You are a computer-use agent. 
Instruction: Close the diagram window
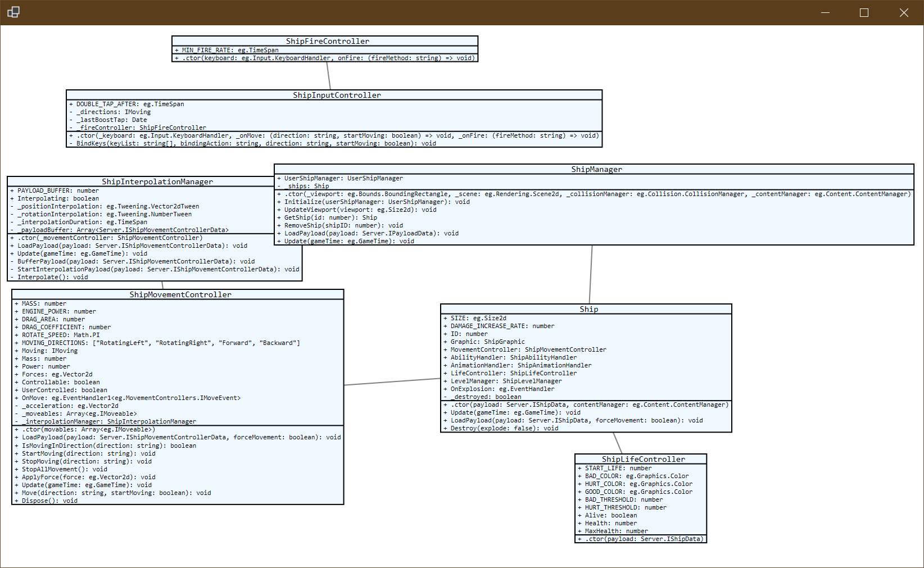pos(904,12)
